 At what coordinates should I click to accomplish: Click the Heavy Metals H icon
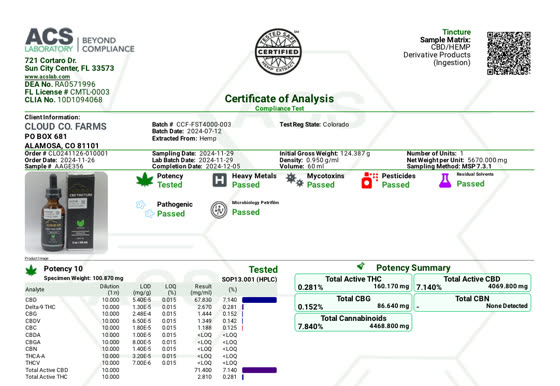220,180
